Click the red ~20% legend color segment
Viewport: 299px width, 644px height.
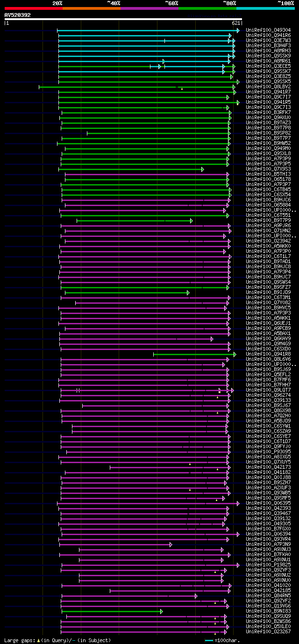coord(33,8)
